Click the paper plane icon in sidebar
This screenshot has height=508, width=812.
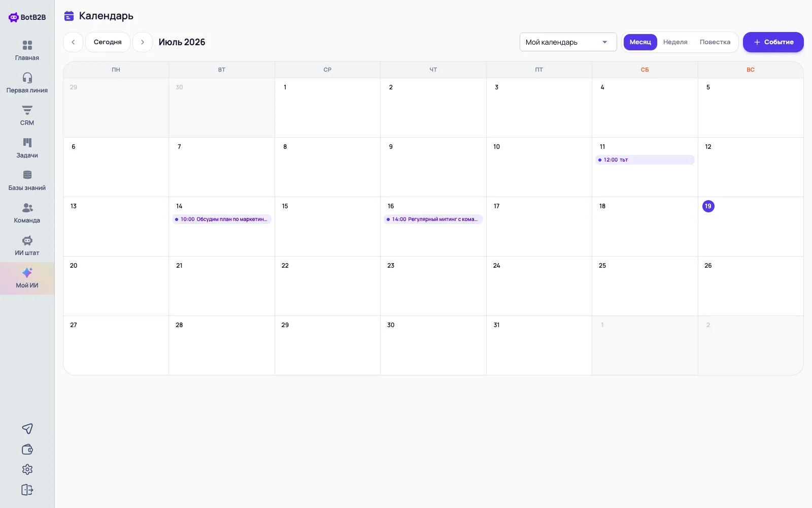[x=27, y=429]
